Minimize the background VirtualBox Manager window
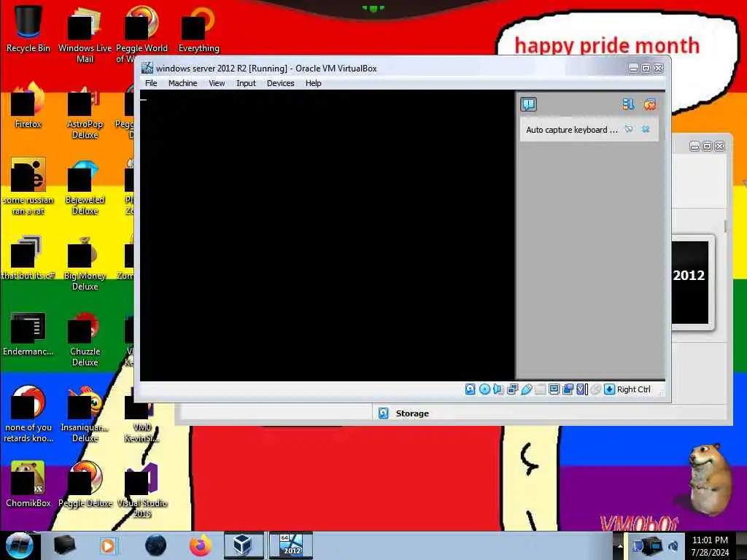This screenshot has height=560, width=747. 694,146
